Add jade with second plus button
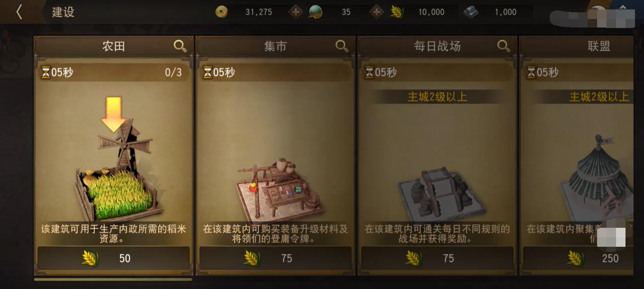 tap(377, 12)
